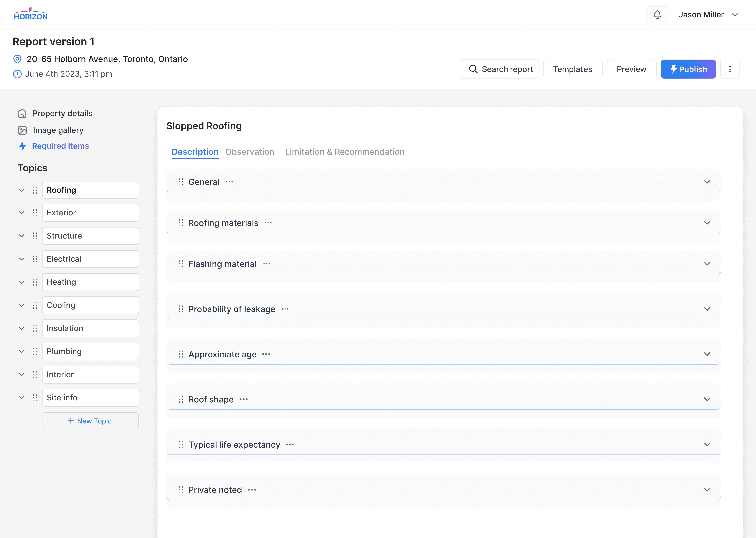Expand the Flashing material section chevron
756x538 pixels.
pos(707,264)
